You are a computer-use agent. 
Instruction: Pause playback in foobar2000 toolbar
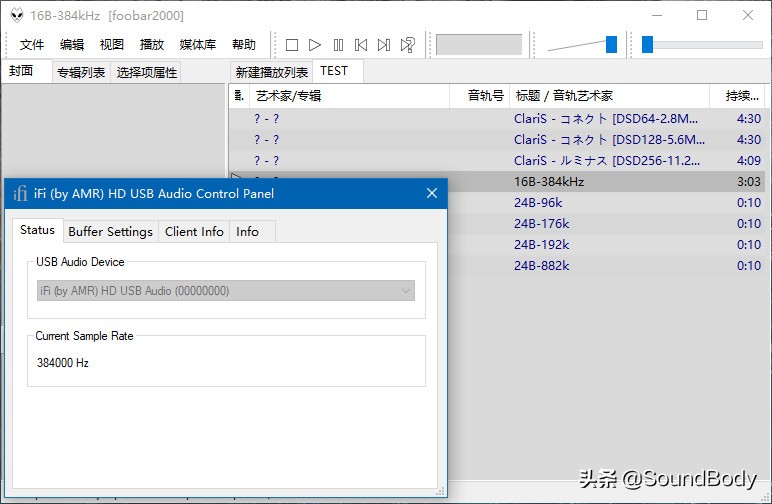tap(338, 45)
